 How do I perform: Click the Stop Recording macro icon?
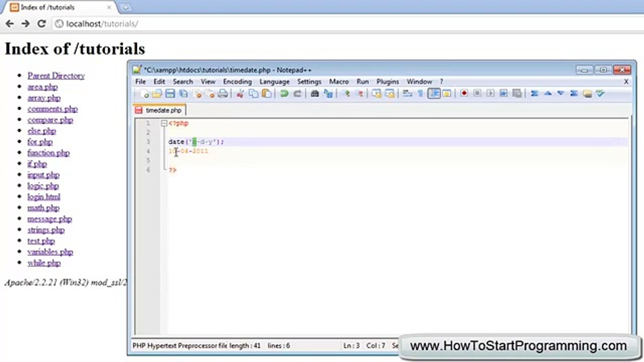pyautogui.click(x=477, y=94)
